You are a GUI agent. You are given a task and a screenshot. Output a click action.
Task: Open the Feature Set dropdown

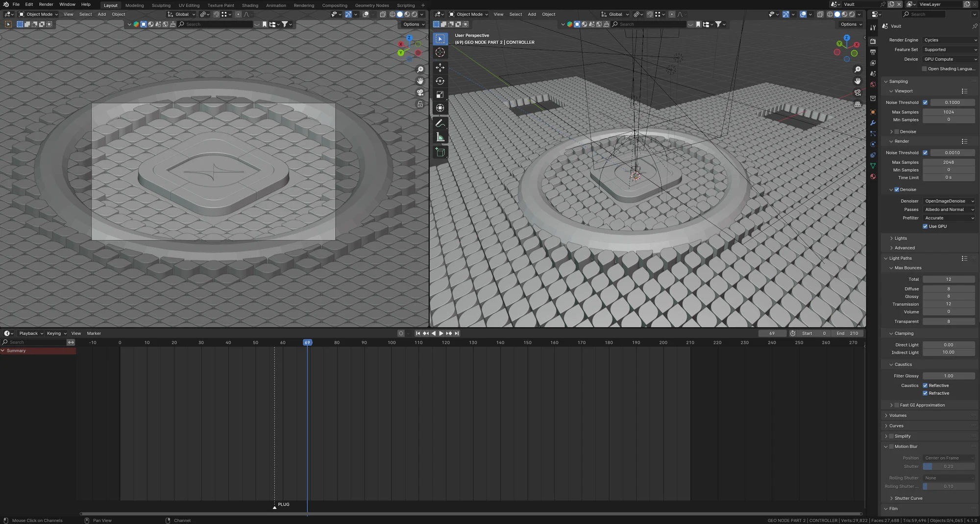click(x=950, y=49)
